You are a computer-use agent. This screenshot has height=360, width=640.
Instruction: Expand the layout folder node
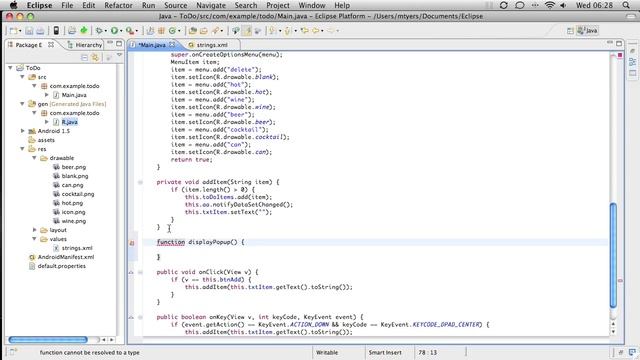[34, 230]
